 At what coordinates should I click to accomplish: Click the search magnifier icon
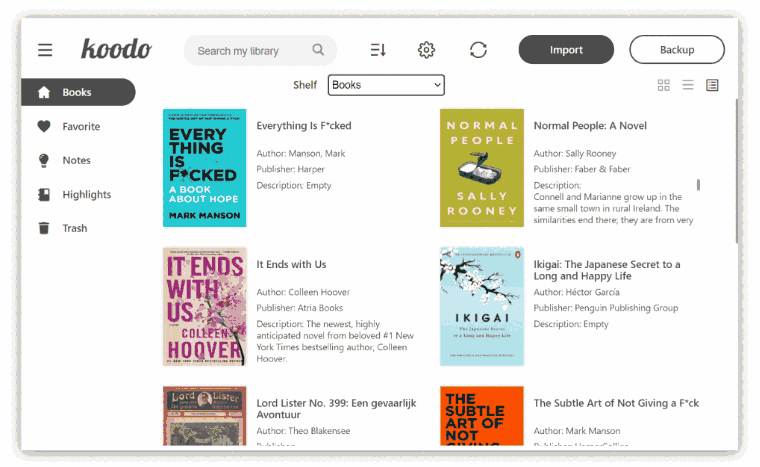point(318,50)
